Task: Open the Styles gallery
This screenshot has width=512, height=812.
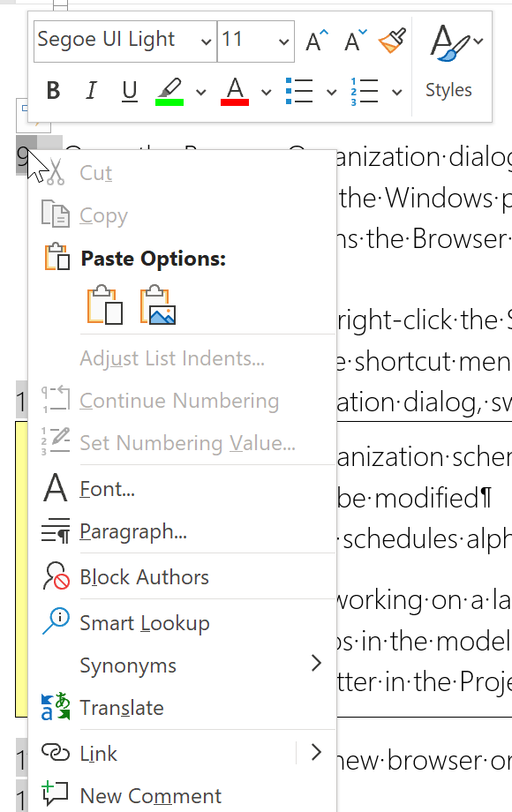Action: pyautogui.click(x=448, y=64)
